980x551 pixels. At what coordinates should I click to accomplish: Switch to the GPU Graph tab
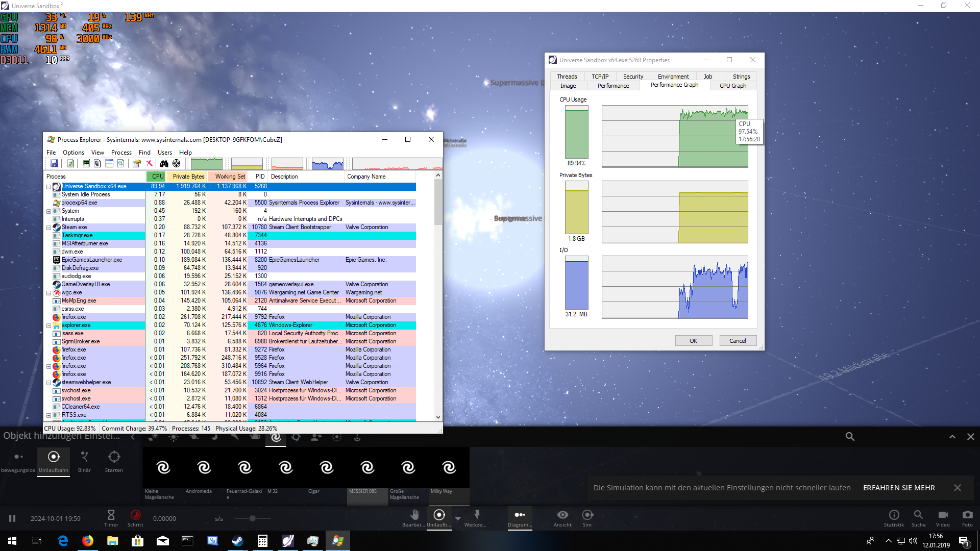pos(732,86)
